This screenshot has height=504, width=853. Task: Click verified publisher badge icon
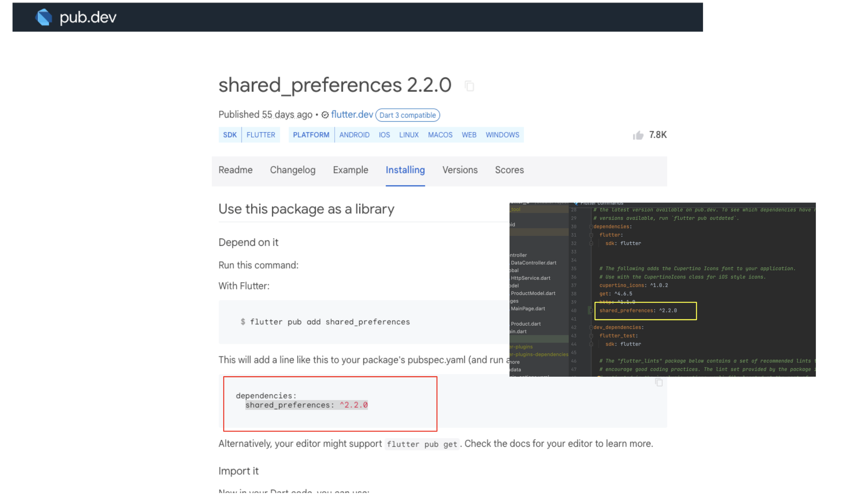coord(325,115)
